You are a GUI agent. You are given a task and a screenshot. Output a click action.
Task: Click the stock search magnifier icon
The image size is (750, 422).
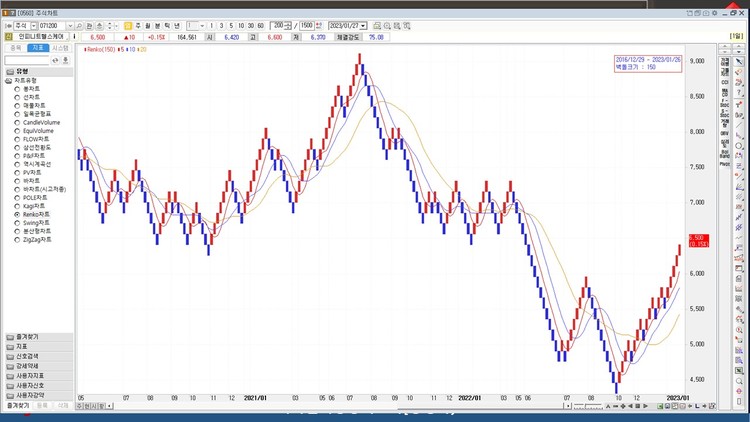click(x=79, y=25)
